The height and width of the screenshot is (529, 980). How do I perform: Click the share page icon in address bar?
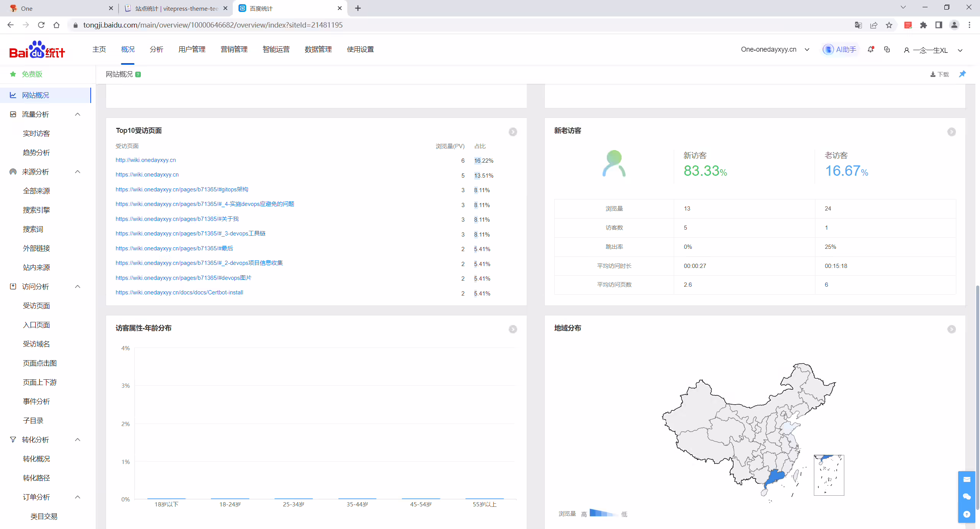tap(874, 25)
